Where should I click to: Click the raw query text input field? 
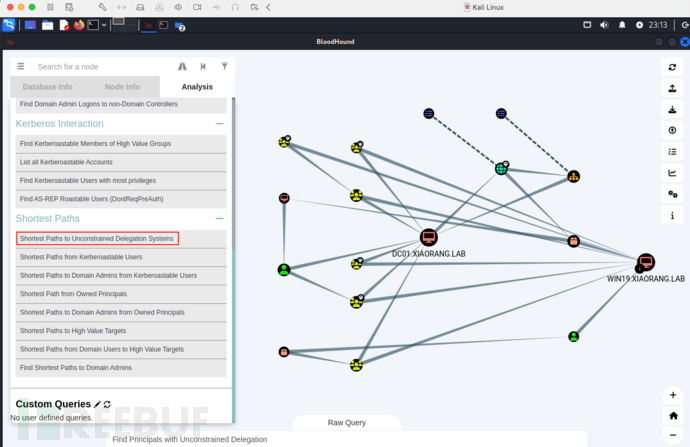347,440
